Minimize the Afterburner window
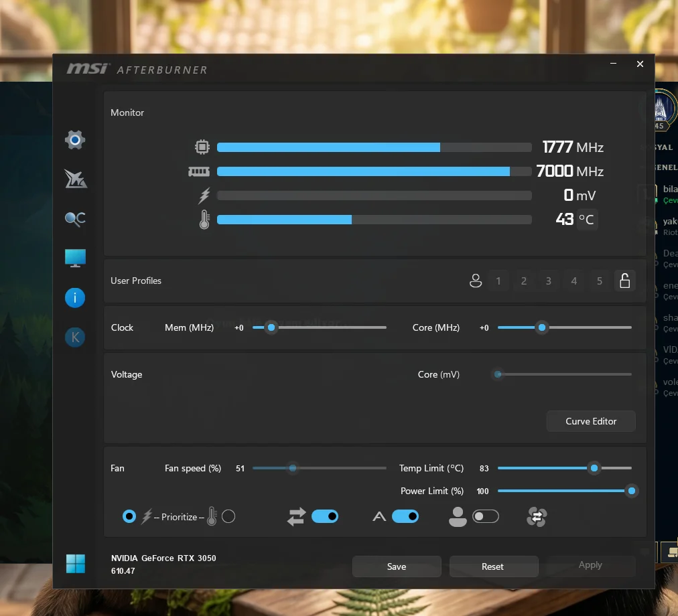This screenshot has height=616, width=678. 613,64
